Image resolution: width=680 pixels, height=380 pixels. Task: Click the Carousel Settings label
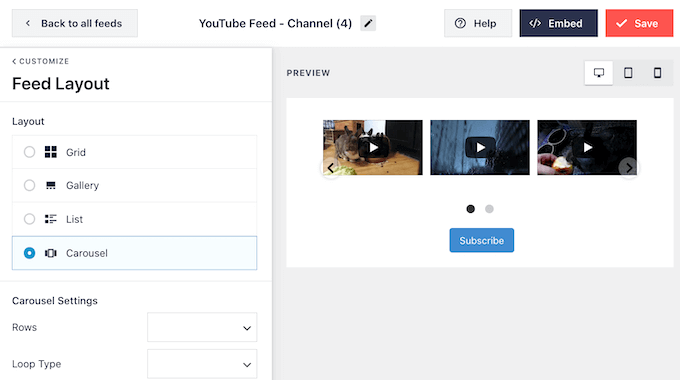click(55, 301)
